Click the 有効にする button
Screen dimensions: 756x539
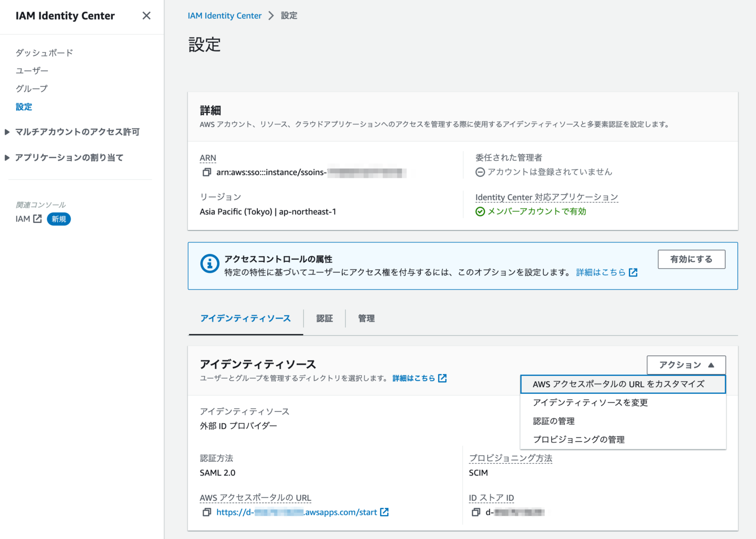point(691,259)
